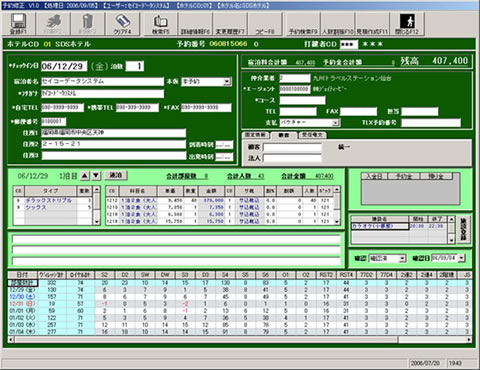The image size is (480, 370).
Task: Click the 携帯TEL input field
Action: (x=137, y=108)
